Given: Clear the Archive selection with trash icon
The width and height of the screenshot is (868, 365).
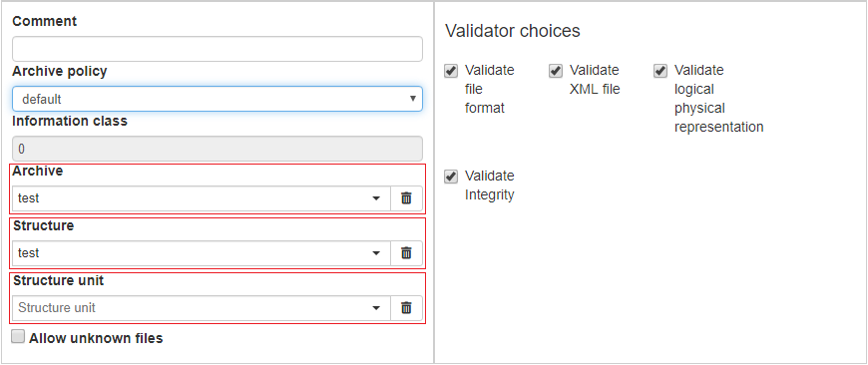Looking at the screenshot, I should pyautogui.click(x=406, y=198).
